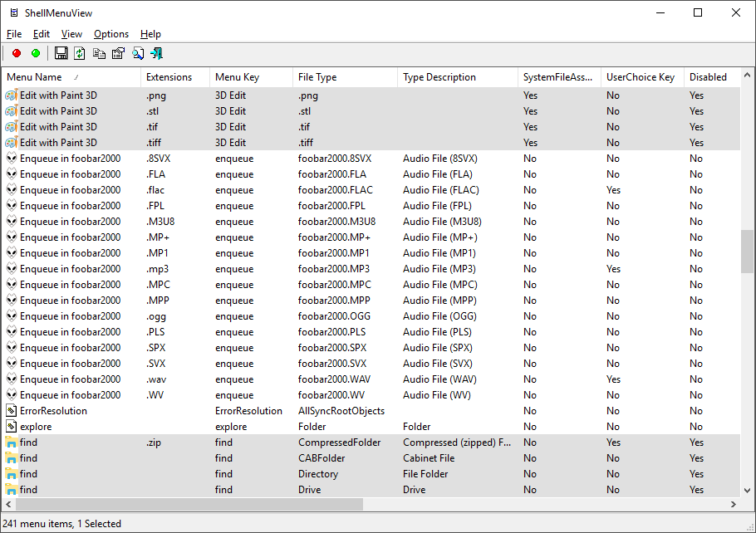The height and width of the screenshot is (533, 756).
Task: Click the green Enable Selected Items icon
Action: 36,53
